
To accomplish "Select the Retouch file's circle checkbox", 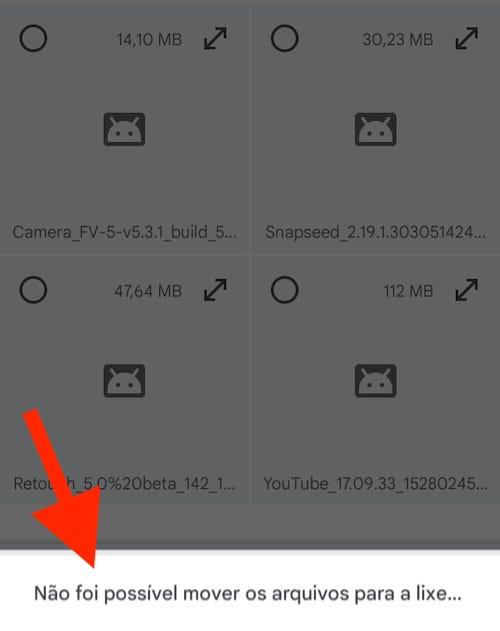I will pyautogui.click(x=33, y=290).
